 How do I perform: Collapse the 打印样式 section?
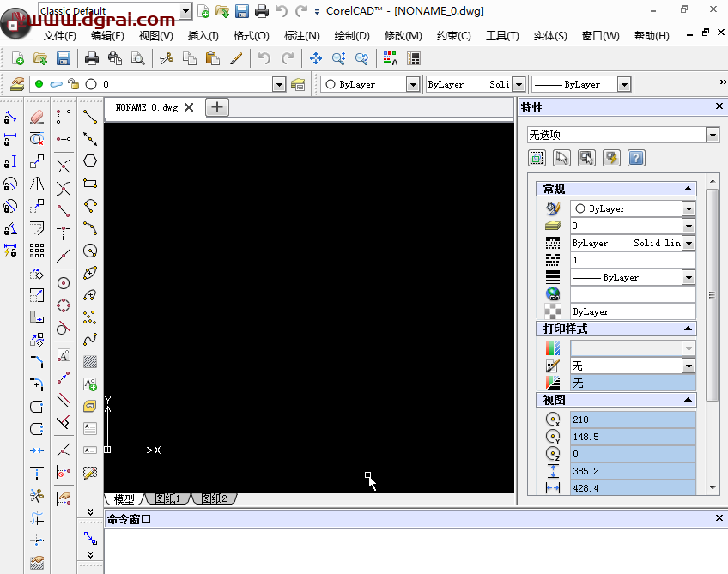pos(688,329)
